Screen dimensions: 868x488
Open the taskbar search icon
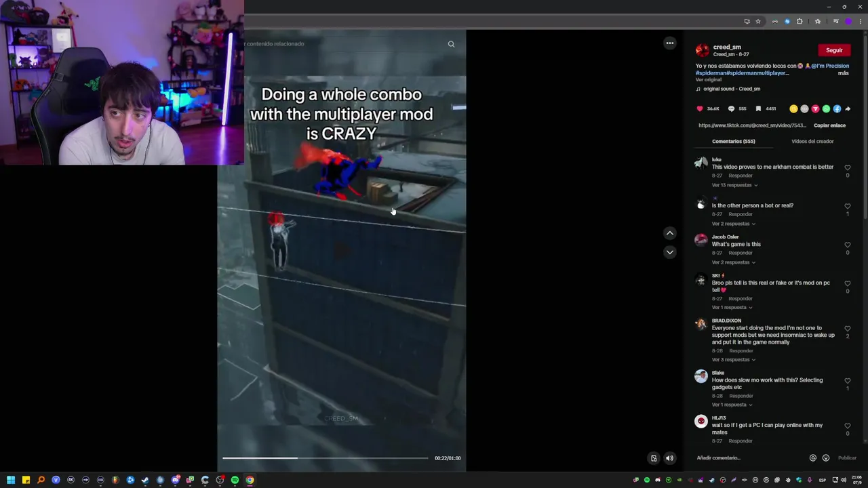coord(41,480)
